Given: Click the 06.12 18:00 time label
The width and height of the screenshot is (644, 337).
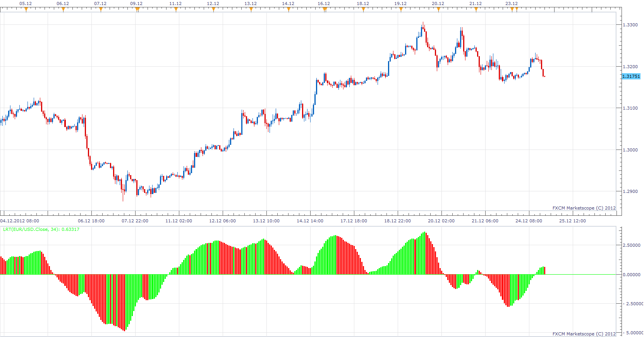Looking at the screenshot, I should coord(91,221).
